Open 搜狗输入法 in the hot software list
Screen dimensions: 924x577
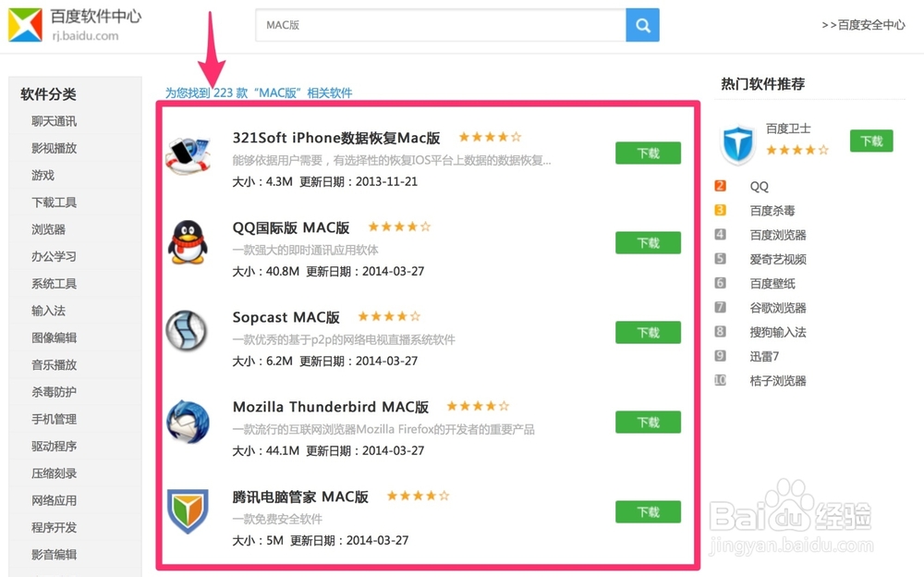pos(778,332)
